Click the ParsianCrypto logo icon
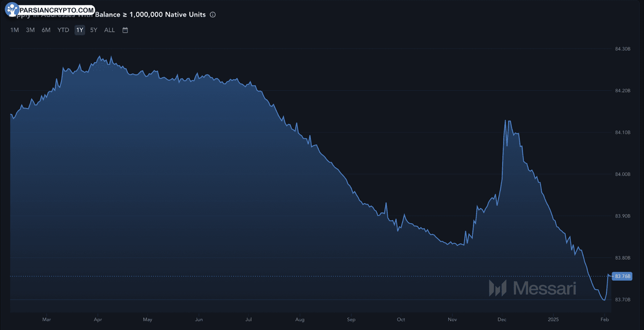The width and height of the screenshot is (644, 330). pos(12,9)
